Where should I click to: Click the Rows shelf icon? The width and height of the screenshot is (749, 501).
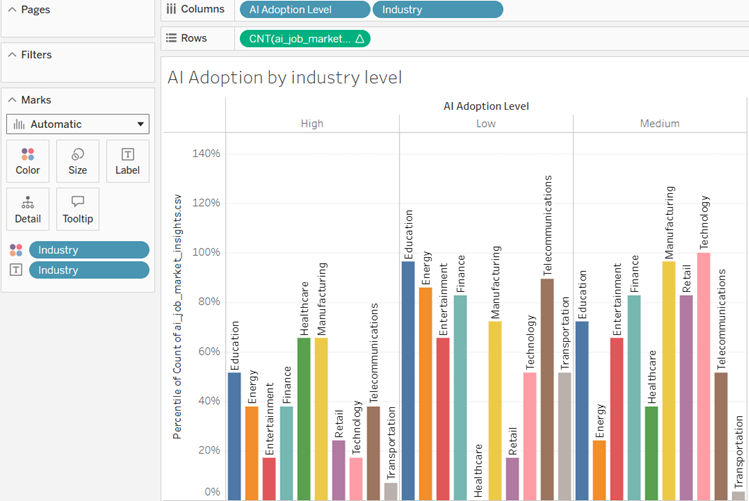pos(171,39)
